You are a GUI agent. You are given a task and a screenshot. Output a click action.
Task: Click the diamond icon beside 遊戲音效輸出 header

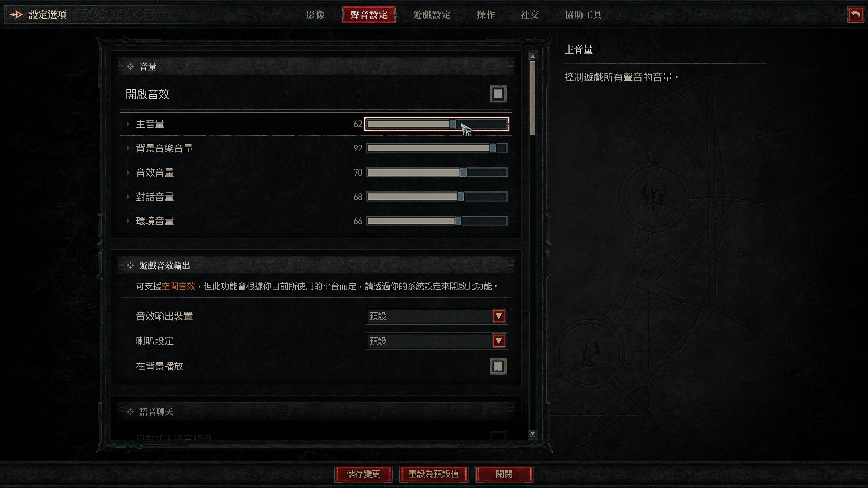click(130, 265)
